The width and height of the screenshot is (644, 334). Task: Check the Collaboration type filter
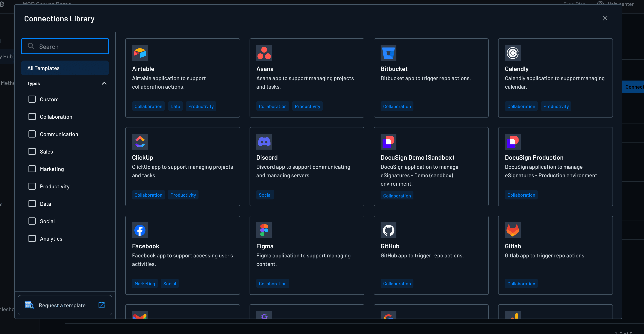pyautogui.click(x=32, y=117)
